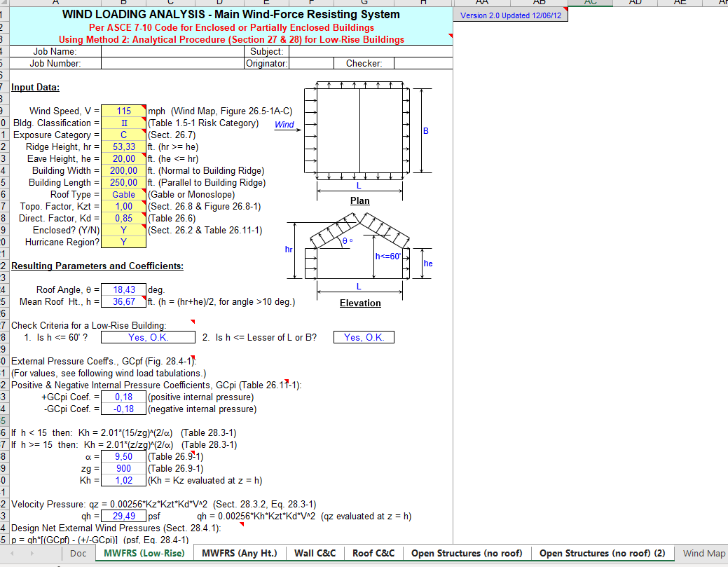This screenshot has height=567, width=728.
Task: Click the empty Job Name field
Action: point(161,51)
